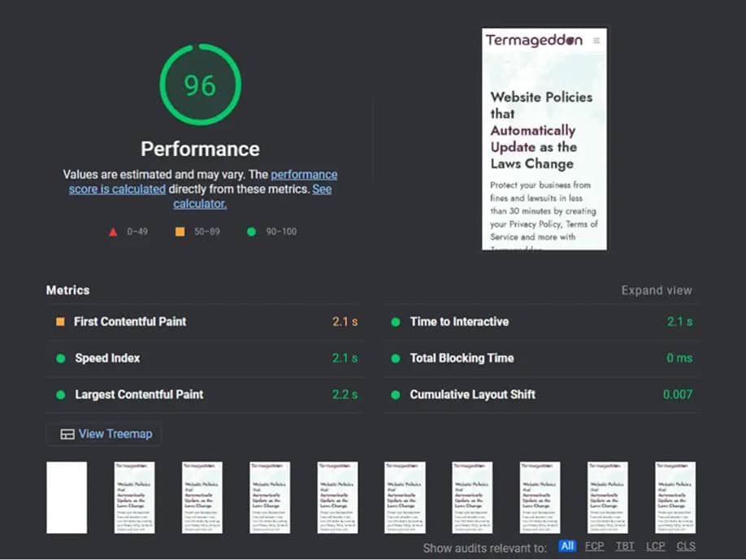Show audits relevant to CLS
746x560 pixels.
pyautogui.click(x=686, y=546)
